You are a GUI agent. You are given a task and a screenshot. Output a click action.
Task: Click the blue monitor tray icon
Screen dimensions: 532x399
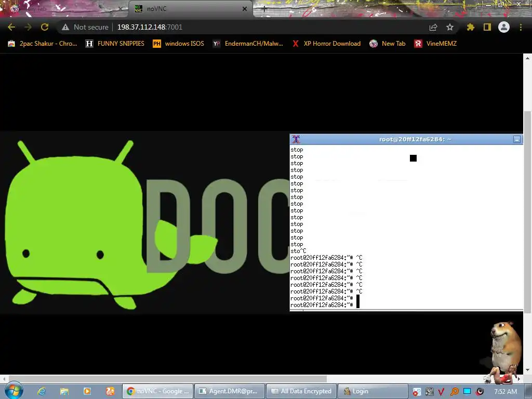click(x=467, y=392)
